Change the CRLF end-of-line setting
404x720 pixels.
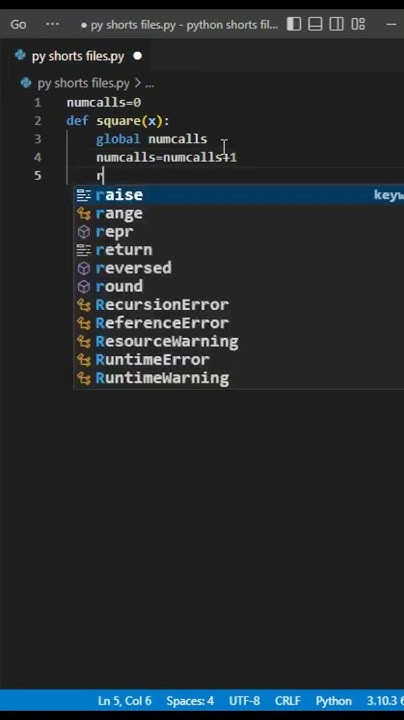click(x=287, y=701)
